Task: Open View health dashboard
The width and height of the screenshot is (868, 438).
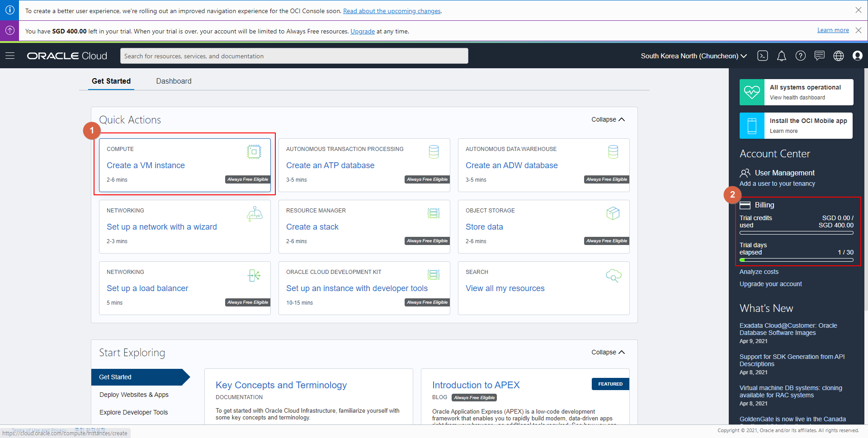Action: point(797,98)
